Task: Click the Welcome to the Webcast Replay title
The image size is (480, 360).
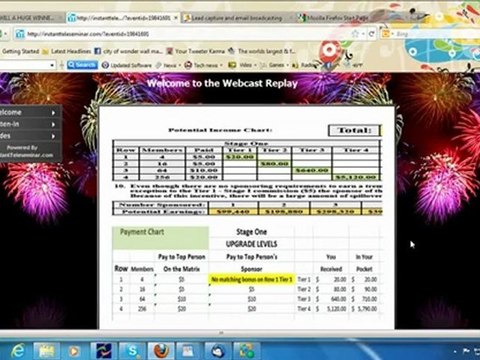Action: click(222, 83)
